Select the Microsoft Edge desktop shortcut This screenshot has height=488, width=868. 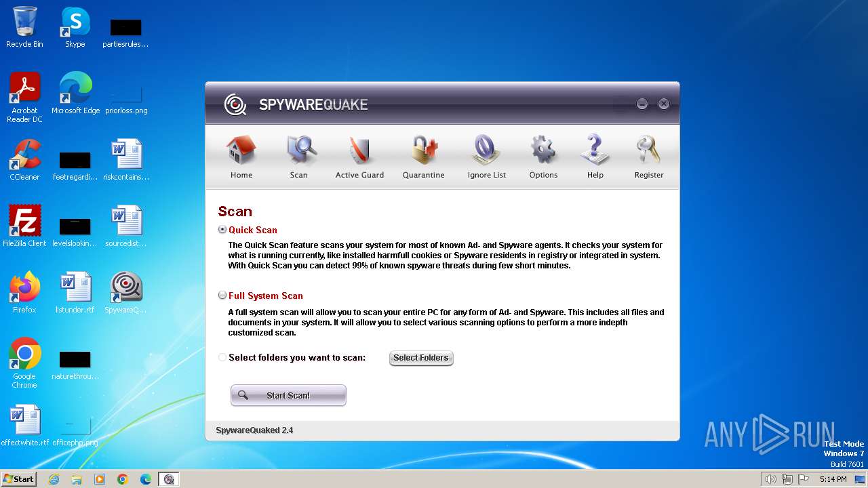click(x=75, y=94)
